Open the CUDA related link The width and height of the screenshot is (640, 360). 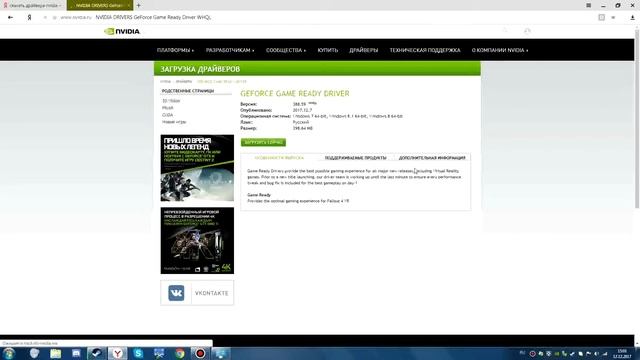tap(167, 115)
